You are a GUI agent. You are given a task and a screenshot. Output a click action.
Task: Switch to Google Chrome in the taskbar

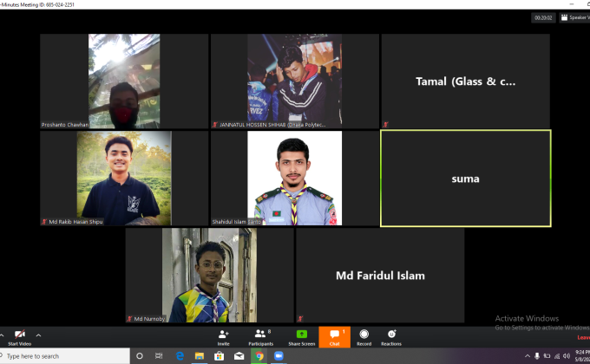coord(259,356)
